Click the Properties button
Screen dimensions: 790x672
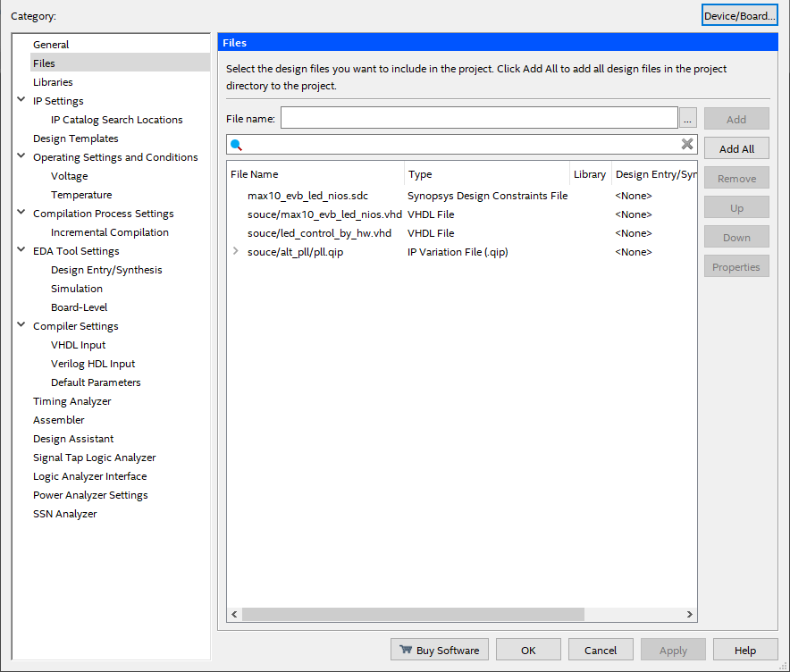click(736, 266)
